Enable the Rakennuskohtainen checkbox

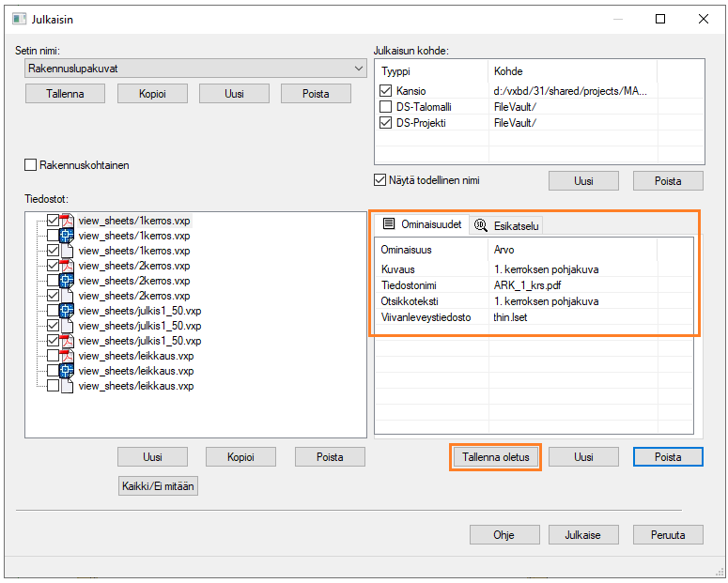coord(31,165)
